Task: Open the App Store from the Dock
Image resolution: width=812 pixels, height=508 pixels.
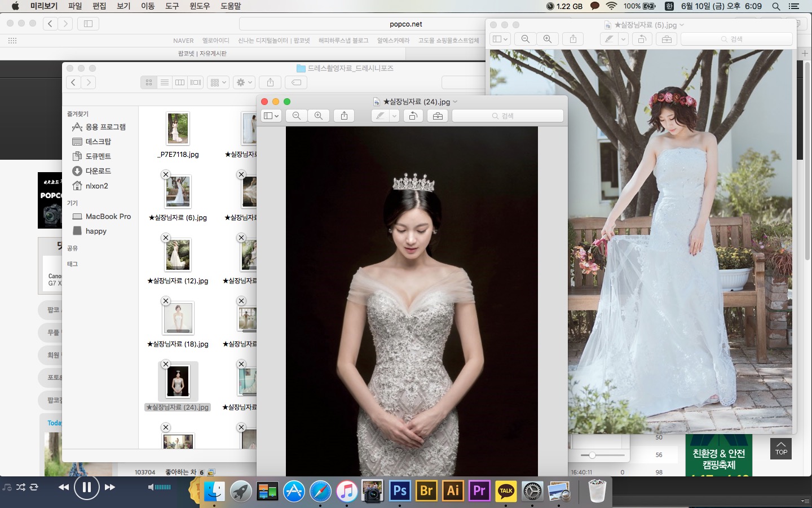Action: tap(294, 491)
